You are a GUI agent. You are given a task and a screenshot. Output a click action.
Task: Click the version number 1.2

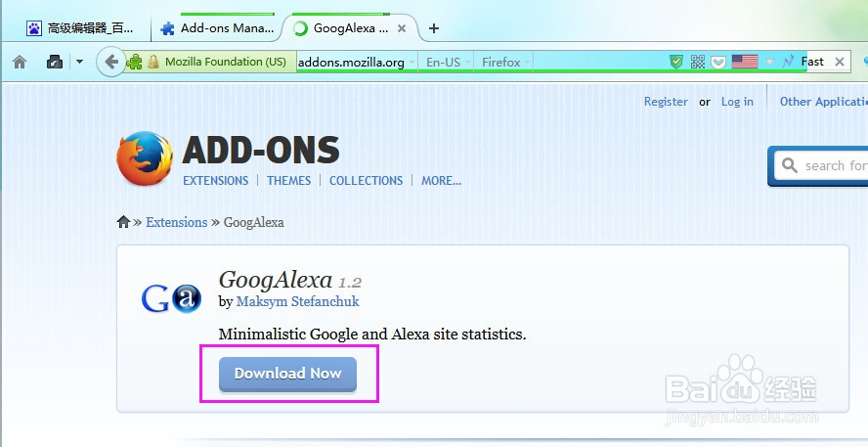[x=350, y=283]
